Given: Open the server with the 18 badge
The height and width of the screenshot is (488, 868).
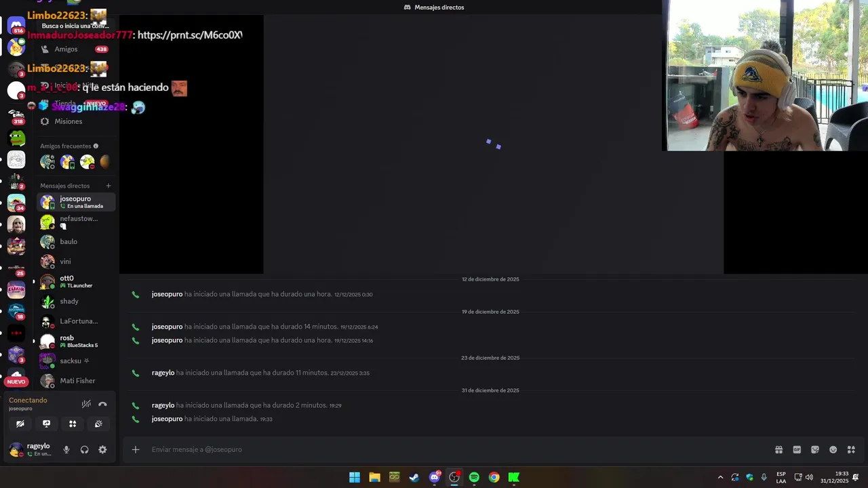Looking at the screenshot, I should point(16,311).
